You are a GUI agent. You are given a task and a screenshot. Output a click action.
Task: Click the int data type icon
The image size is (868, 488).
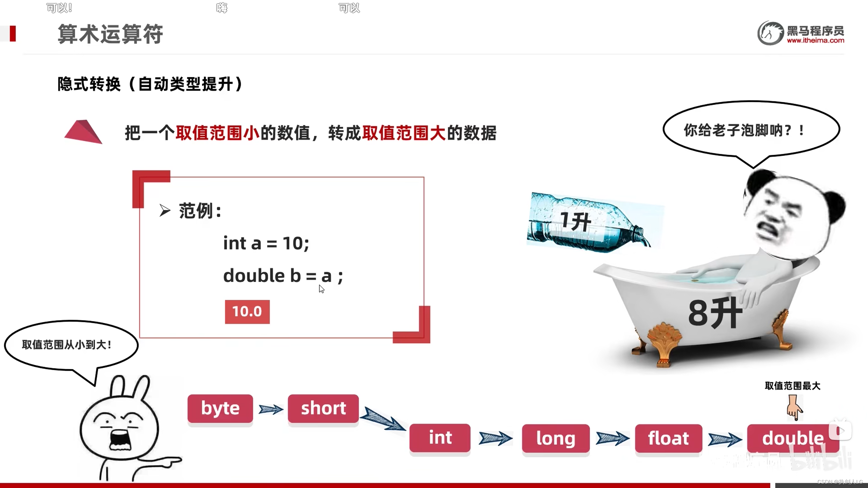click(x=439, y=438)
